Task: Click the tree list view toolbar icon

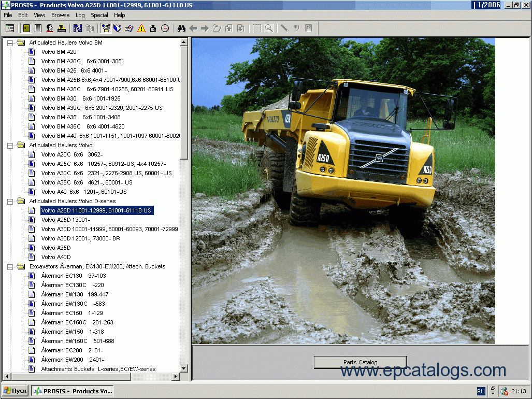Action: (10, 28)
